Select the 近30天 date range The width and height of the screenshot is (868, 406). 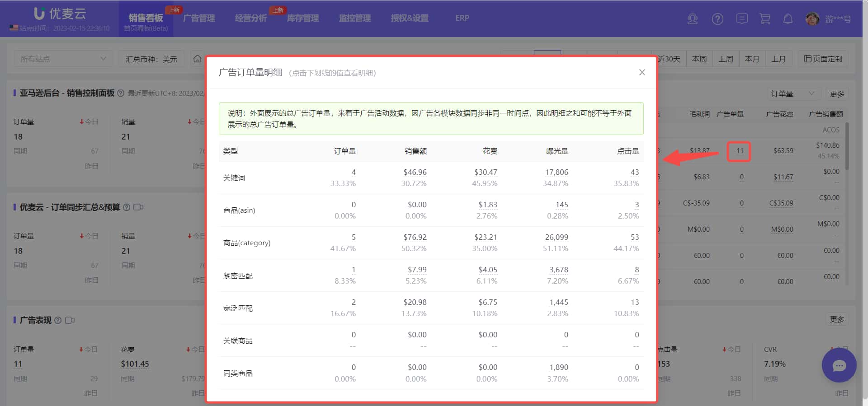coord(669,59)
